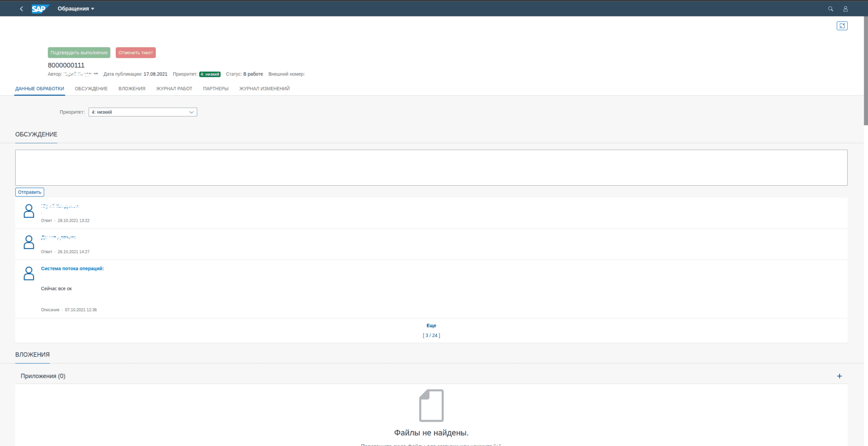This screenshot has height=446, width=868.
Task: Click avatar of 26.10.2021 reply
Action: click(29, 242)
